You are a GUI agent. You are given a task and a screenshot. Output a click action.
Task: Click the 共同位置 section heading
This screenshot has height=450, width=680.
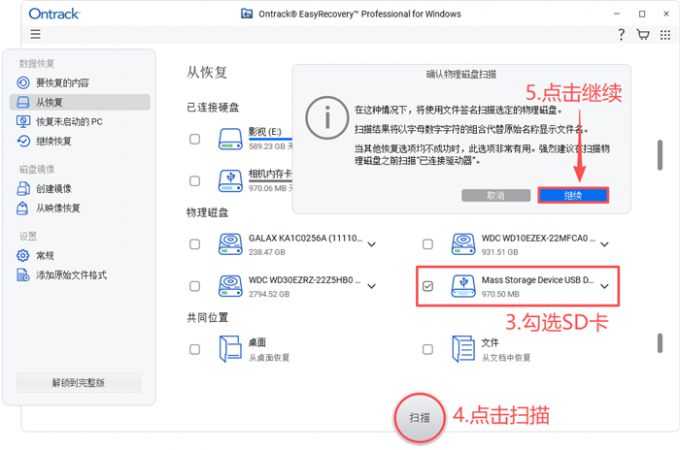(x=207, y=318)
